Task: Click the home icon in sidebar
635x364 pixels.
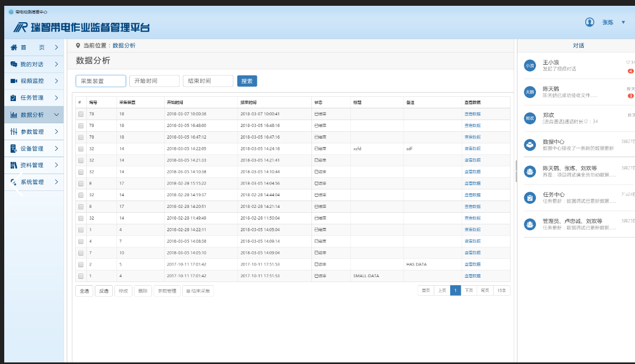Action: [x=14, y=48]
